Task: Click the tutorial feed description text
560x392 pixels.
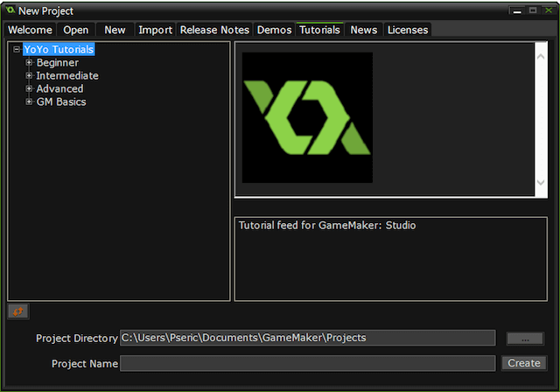Action: point(327,225)
